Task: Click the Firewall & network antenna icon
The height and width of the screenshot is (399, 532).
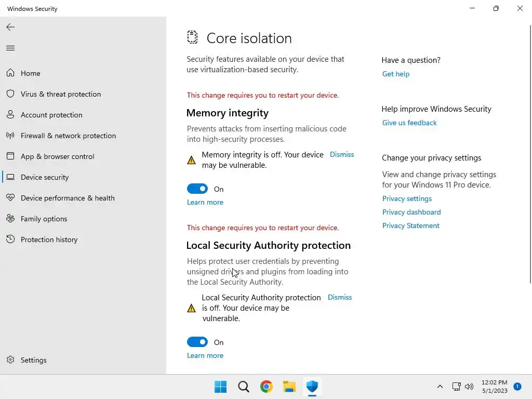Action: click(10, 136)
